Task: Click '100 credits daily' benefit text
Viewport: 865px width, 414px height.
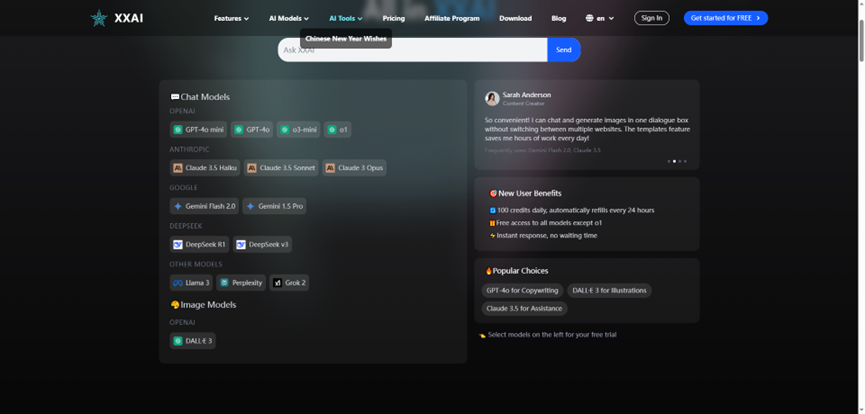Action: point(575,210)
